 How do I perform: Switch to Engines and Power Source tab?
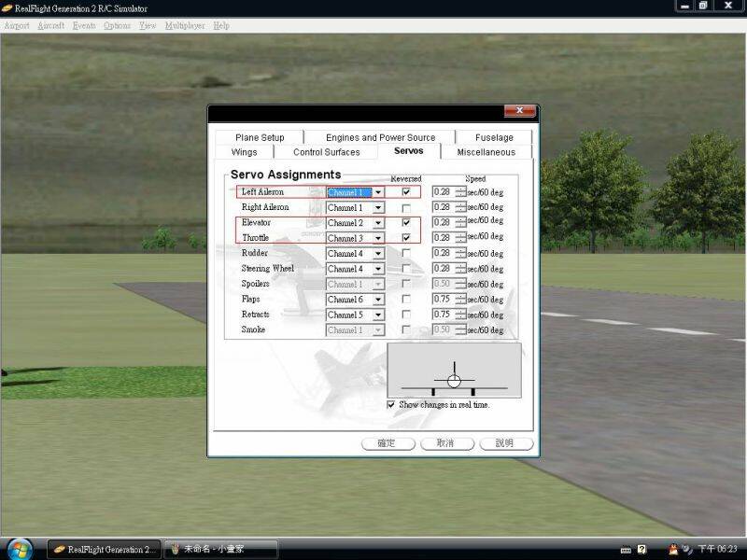pyautogui.click(x=380, y=137)
